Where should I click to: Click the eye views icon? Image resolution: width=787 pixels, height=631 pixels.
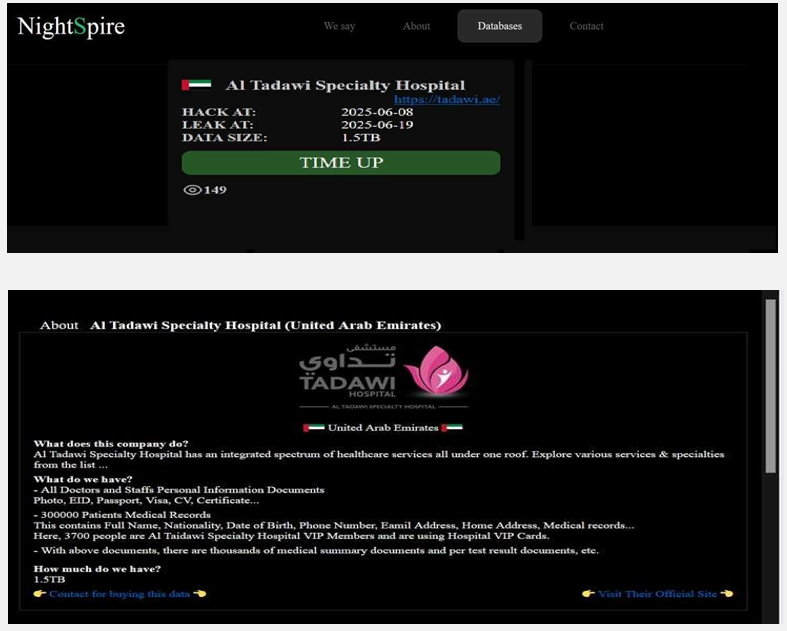coord(192,190)
